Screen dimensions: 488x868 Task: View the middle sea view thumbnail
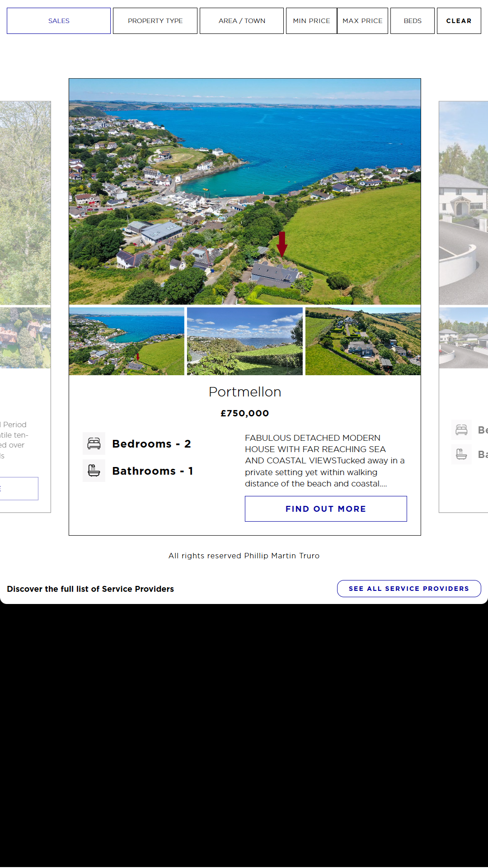click(x=244, y=341)
